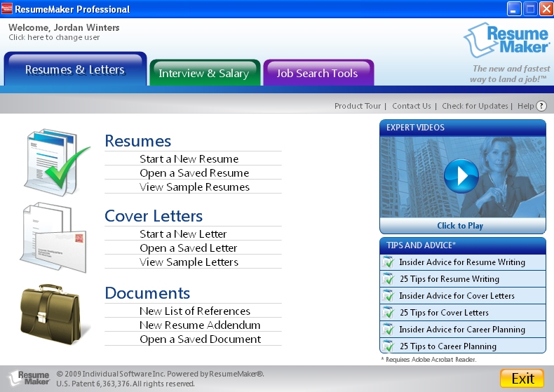Screen dimensions: 554x392
Task: Click the Cover Letters envelope icon
Action: 53,237
